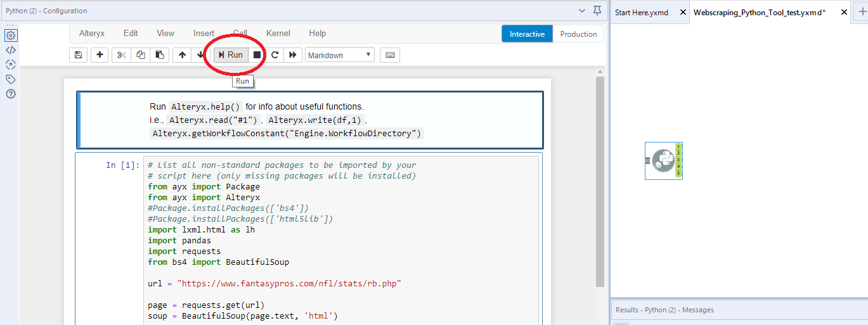Switch to Production mode
Screen dimensions: 868x325
578,34
